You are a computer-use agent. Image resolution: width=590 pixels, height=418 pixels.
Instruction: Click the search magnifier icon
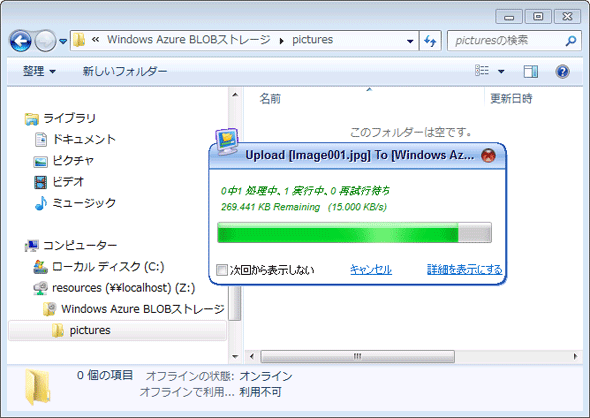click(x=571, y=41)
